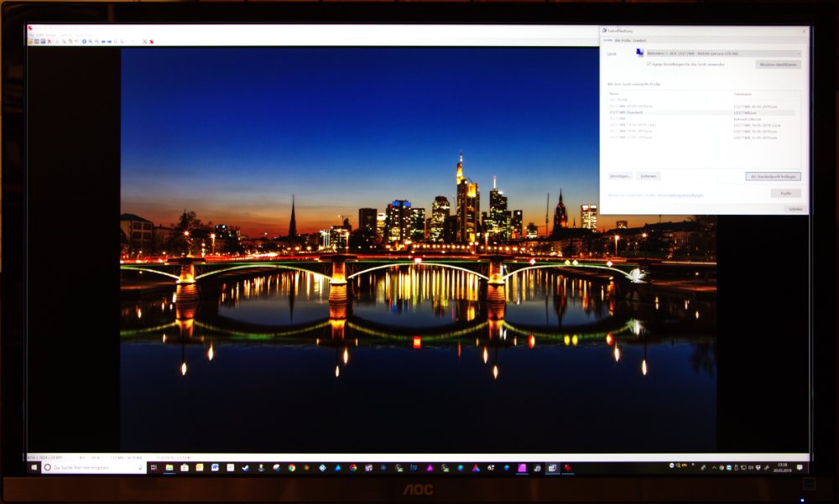Click the Zoom in magnifier icon
Viewport: 839px width, 504px height.
click(91, 41)
